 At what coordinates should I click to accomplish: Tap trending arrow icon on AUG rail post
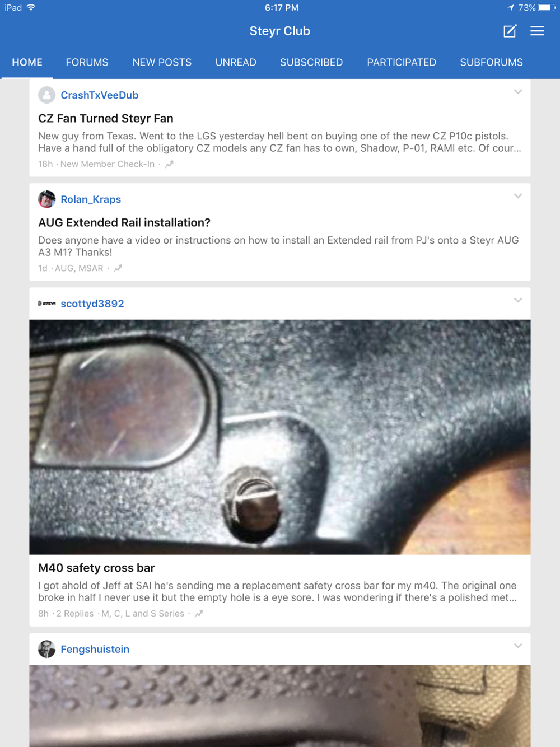[x=118, y=268]
